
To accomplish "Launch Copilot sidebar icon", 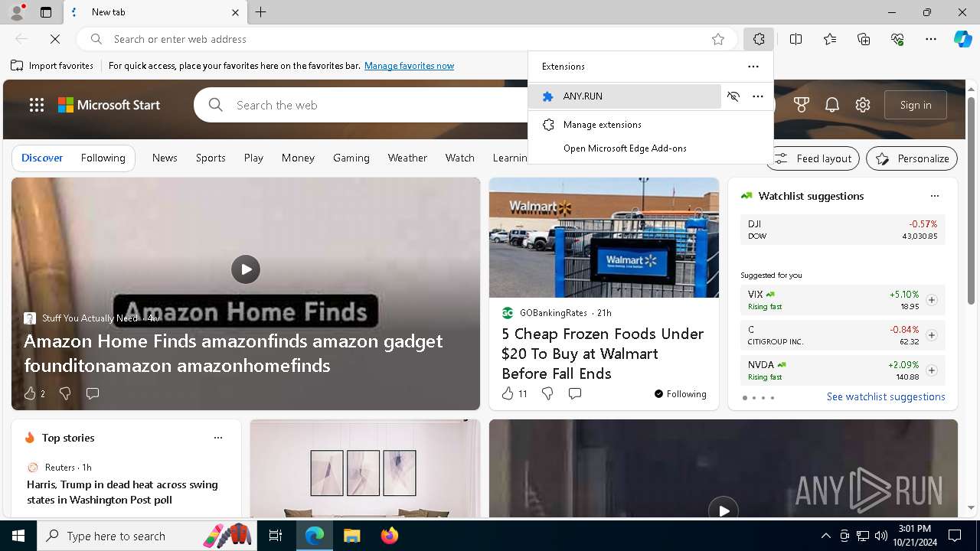I will pos(962,39).
